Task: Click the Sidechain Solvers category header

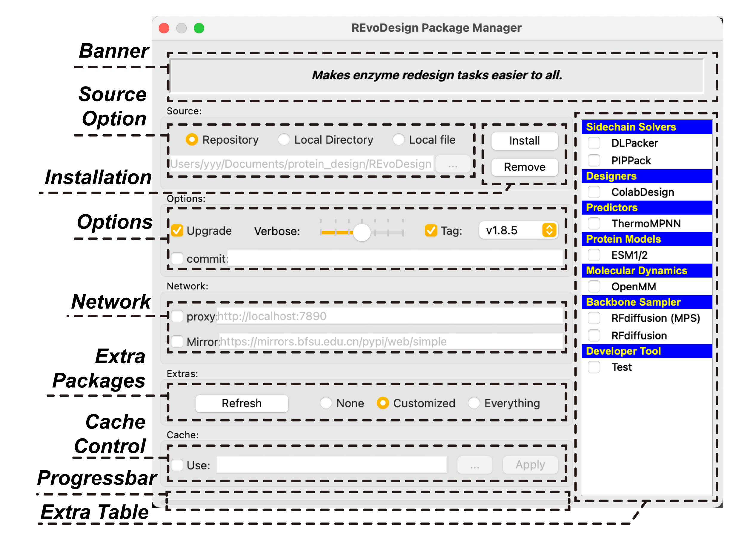Action: pos(647,127)
